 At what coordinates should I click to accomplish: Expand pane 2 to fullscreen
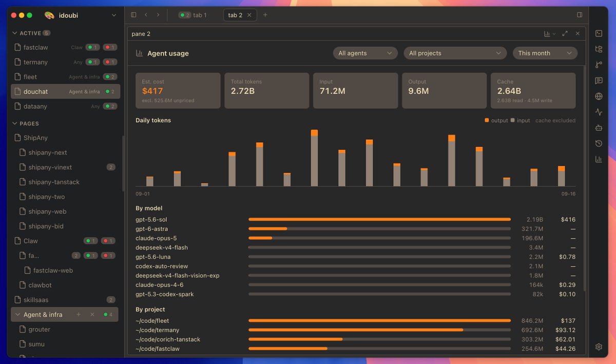[x=565, y=33]
